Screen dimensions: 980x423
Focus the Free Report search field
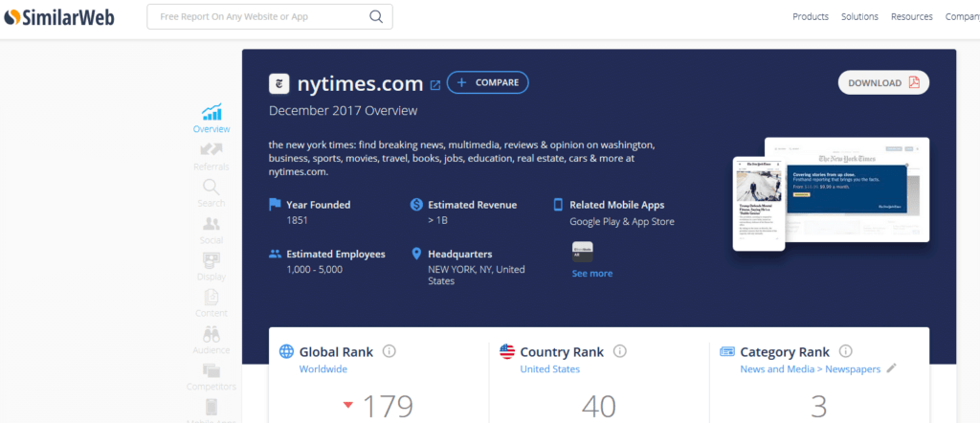point(269,17)
